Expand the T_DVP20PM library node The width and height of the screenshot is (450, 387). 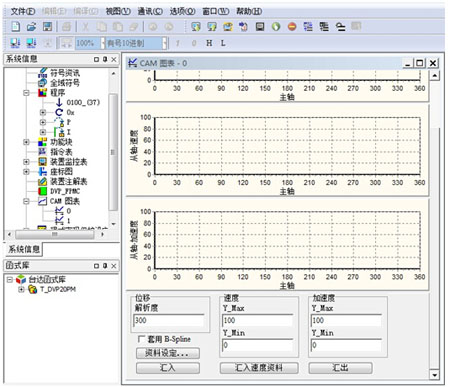[21, 289]
